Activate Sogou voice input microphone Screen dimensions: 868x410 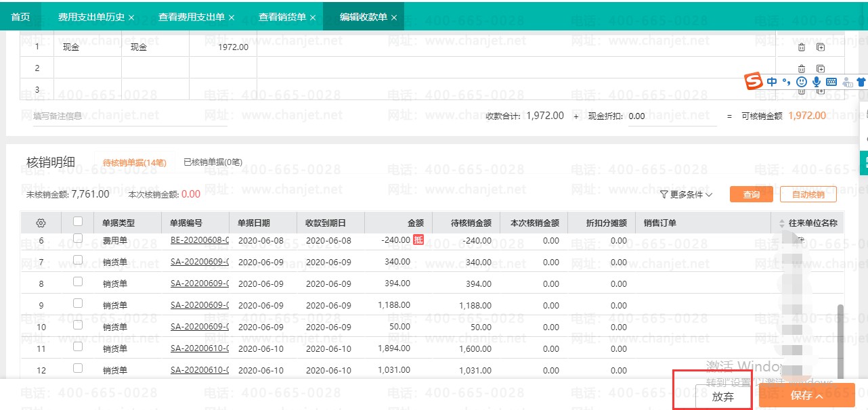tap(817, 82)
